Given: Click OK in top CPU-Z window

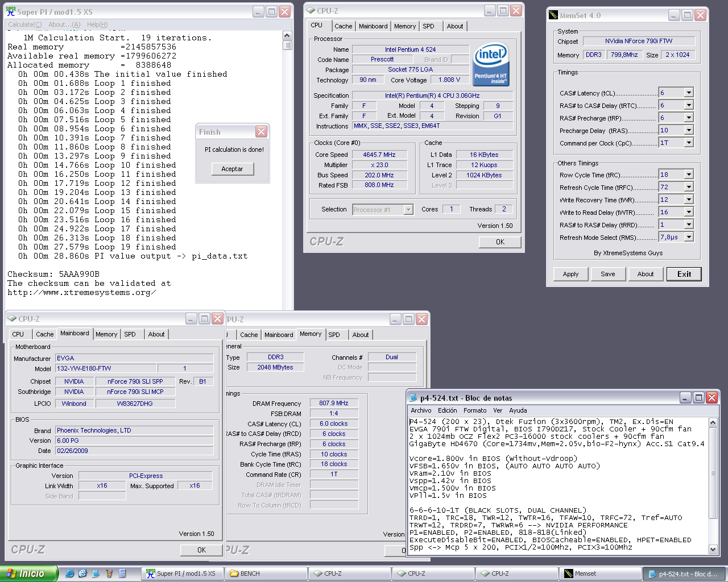Looking at the screenshot, I should coord(500,242).
